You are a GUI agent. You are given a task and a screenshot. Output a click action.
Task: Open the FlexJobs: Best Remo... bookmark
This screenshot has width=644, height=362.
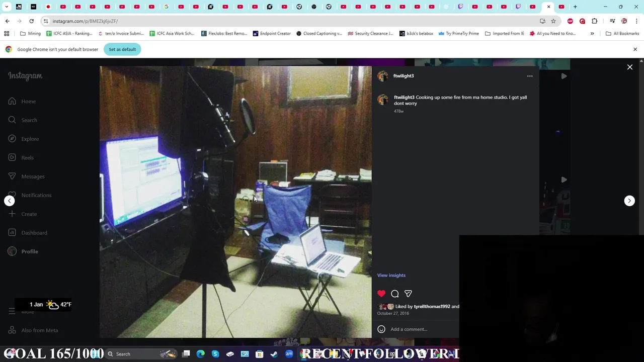tap(224, 34)
